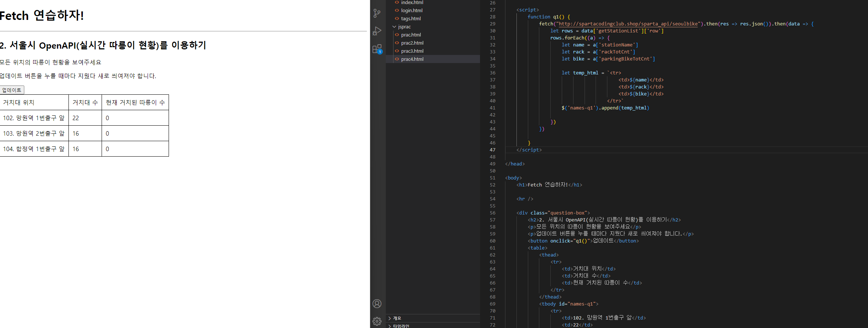Open the Accounts menu icon
Viewport: 868px width, 328px height.
377,304
